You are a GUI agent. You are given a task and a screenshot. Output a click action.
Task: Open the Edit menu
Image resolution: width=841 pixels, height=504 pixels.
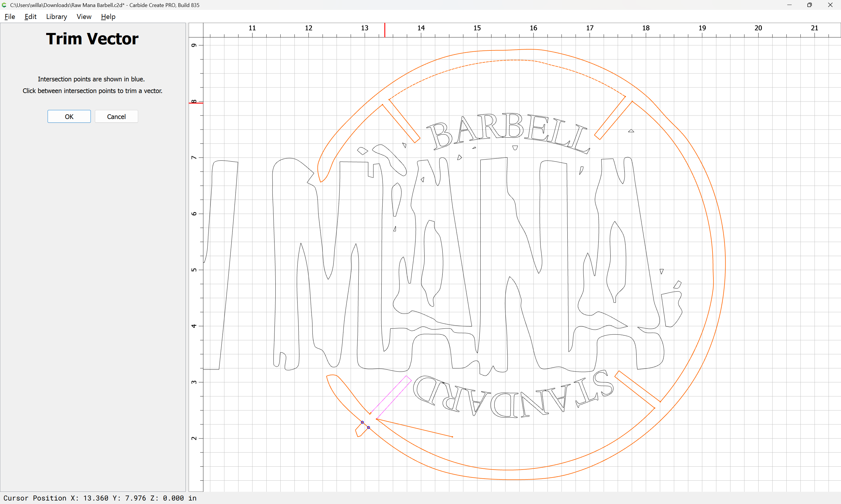point(30,17)
